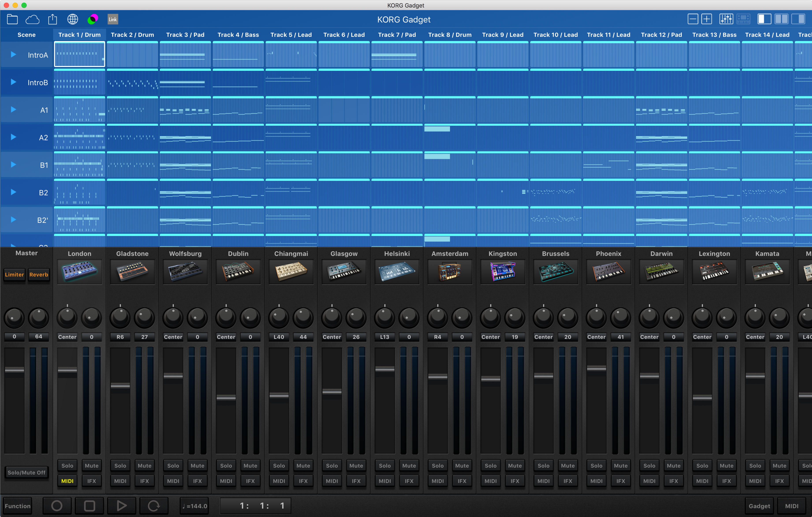812x517 pixels.
Task: Toggle MIDI on the London track
Action: click(x=67, y=481)
